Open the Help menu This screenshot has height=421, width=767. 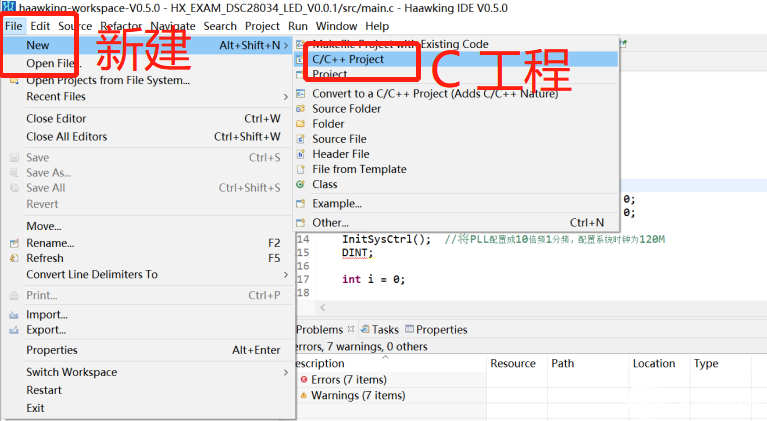[377, 26]
